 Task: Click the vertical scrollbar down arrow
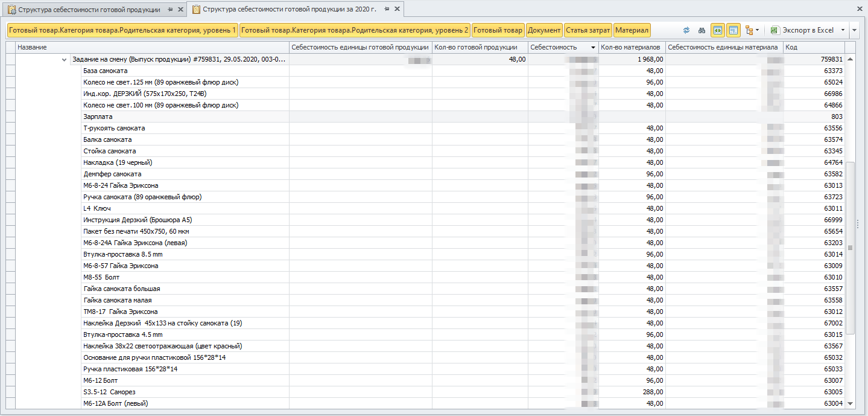point(851,403)
